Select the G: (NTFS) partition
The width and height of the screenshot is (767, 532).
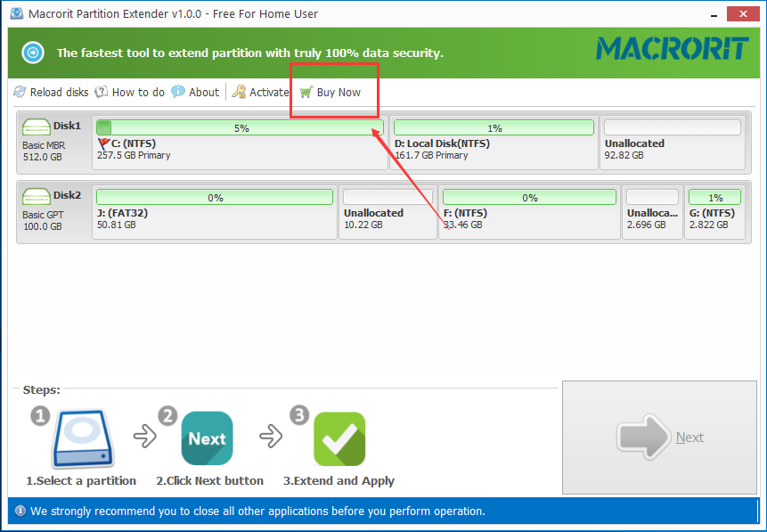coord(714,218)
